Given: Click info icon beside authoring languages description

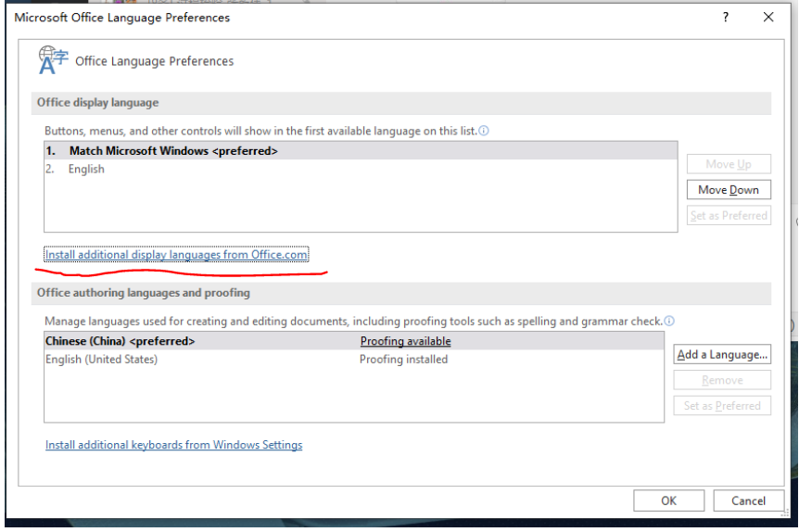Looking at the screenshot, I should click(x=669, y=322).
